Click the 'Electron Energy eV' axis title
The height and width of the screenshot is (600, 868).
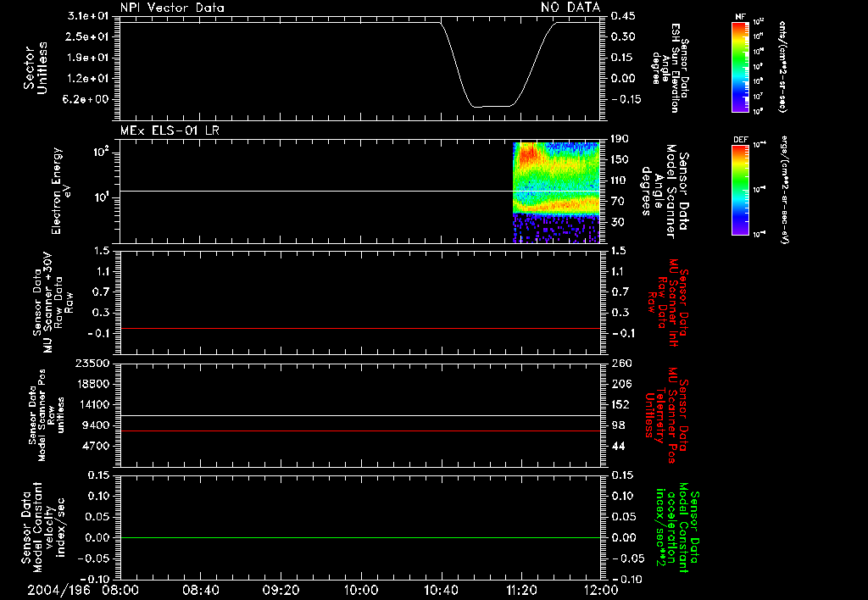click(60, 191)
